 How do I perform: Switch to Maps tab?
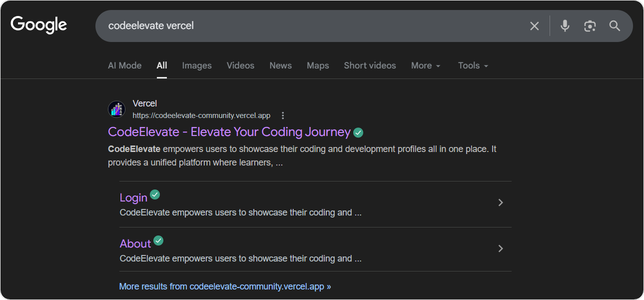tap(318, 65)
